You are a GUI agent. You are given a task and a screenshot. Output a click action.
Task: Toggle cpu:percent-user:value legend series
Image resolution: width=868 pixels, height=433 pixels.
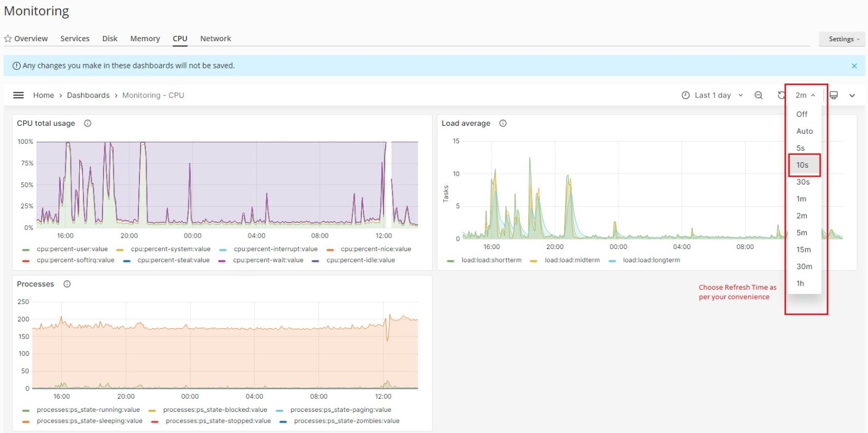[72, 250]
